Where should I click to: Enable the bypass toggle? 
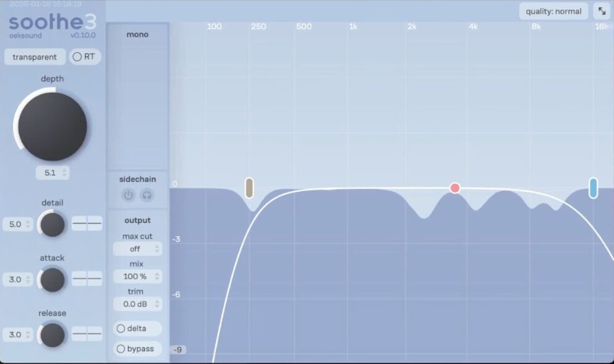[137, 349]
